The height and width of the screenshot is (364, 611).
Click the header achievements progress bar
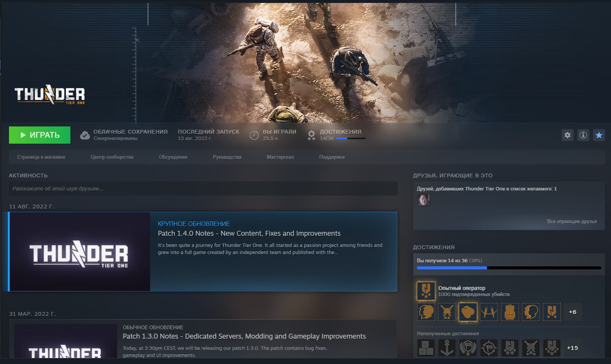click(351, 138)
